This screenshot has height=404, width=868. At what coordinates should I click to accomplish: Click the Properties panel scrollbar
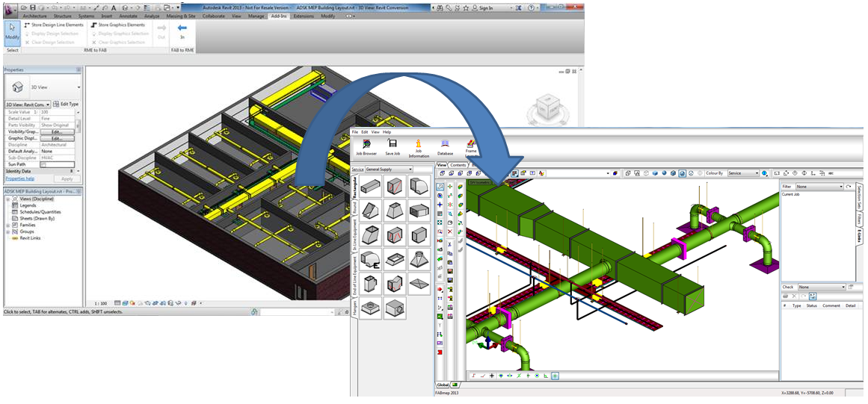click(78, 125)
